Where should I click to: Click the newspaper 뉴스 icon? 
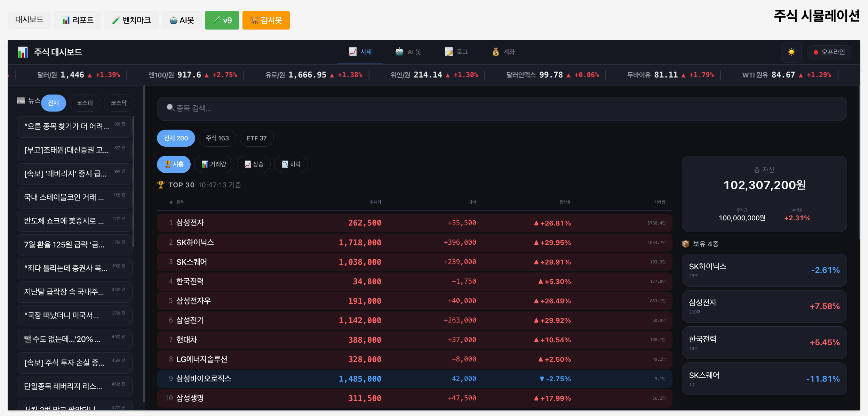(21, 101)
